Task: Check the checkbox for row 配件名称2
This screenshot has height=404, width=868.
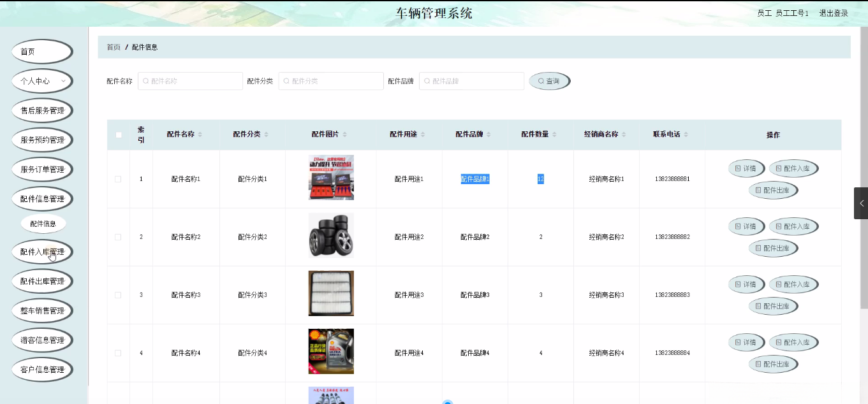Action: tap(118, 237)
